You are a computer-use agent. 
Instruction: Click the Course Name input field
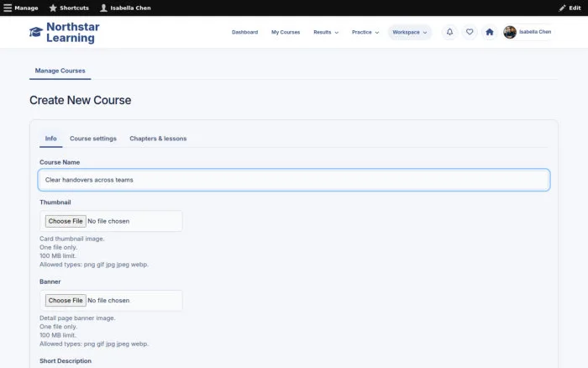(x=294, y=180)
